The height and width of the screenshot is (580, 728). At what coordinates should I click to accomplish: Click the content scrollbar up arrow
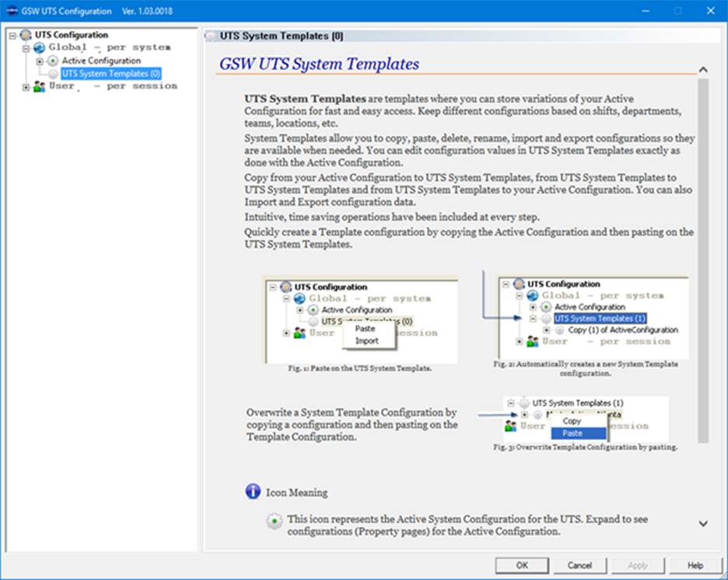(x=703, y=70)
